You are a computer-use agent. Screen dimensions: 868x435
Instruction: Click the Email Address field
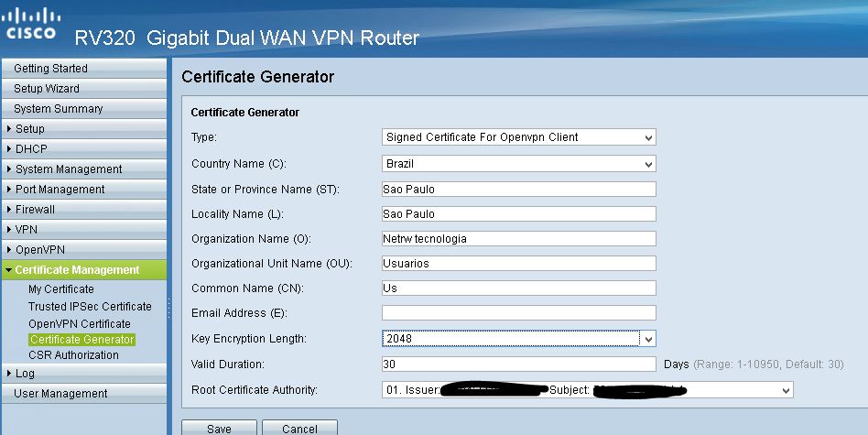pos(519,312)
